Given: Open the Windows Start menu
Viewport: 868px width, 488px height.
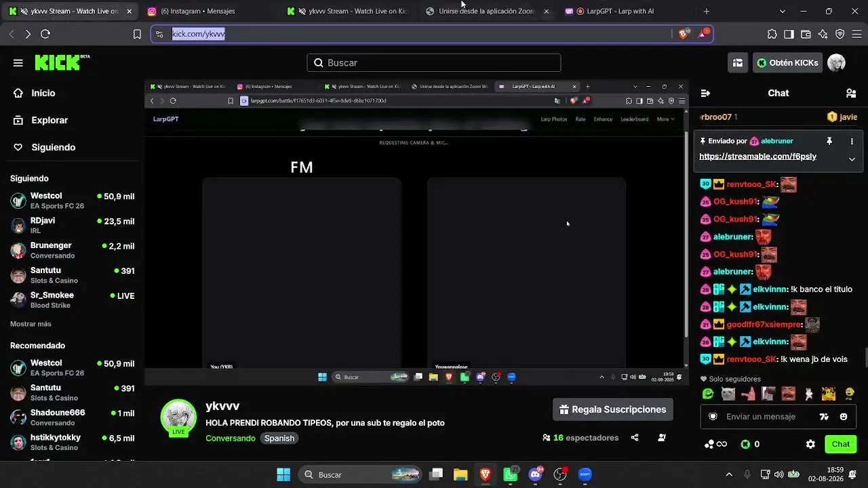Looking at the screenshot, I should pyautogui.click(x=283, y=474).
